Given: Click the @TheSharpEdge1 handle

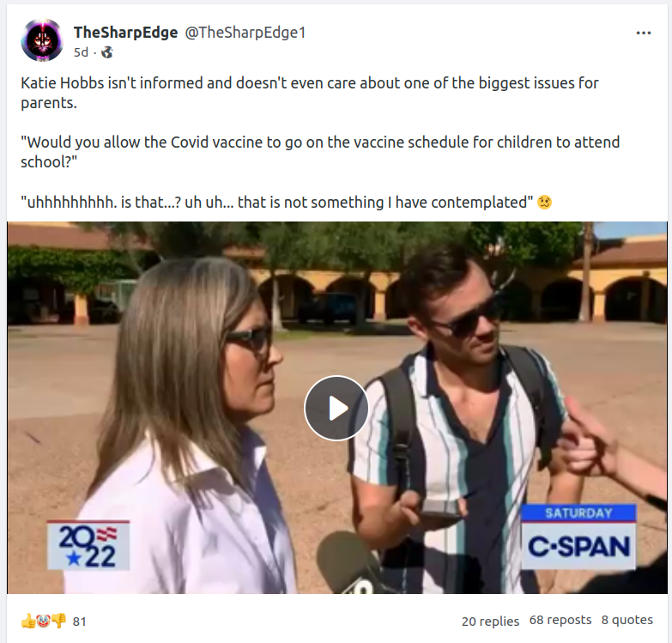Looking at the screenshot, I should 245,32.
